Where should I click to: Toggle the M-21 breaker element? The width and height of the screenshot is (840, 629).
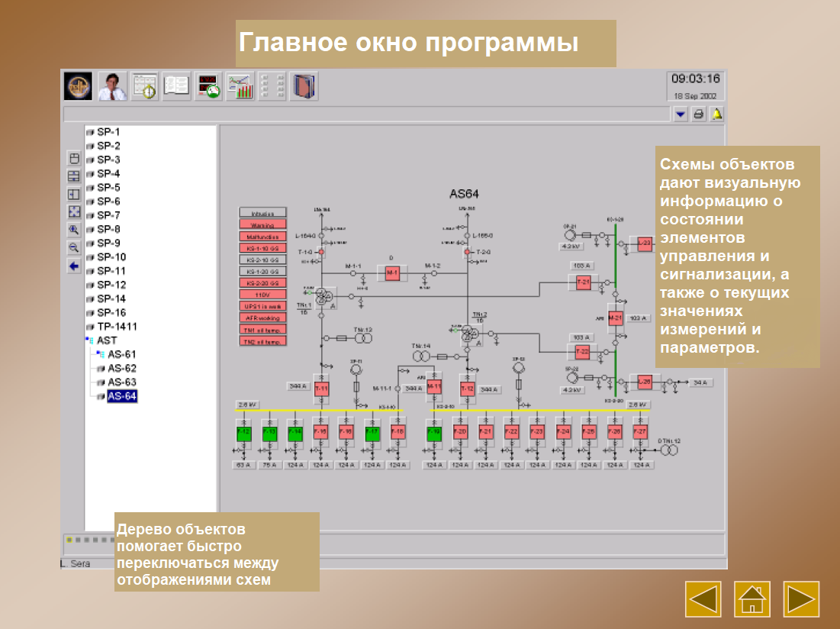pyautogui.click(x=615, y=318)
